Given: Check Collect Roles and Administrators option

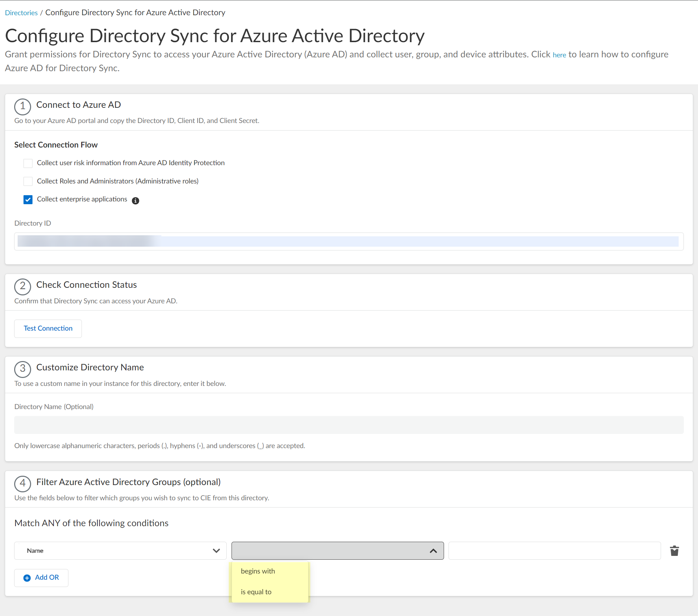Looking at the screenshot, I should [x=28, y=181].
